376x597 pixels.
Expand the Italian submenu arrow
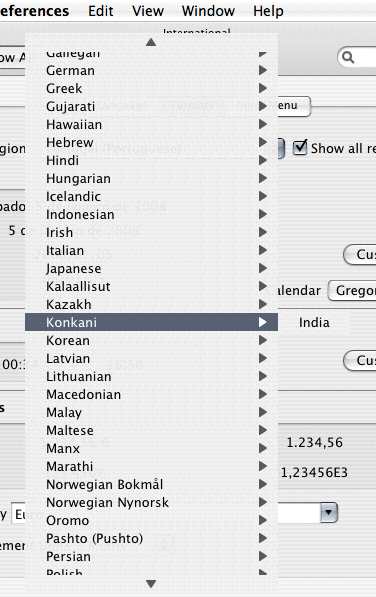(x=263, y=250)
